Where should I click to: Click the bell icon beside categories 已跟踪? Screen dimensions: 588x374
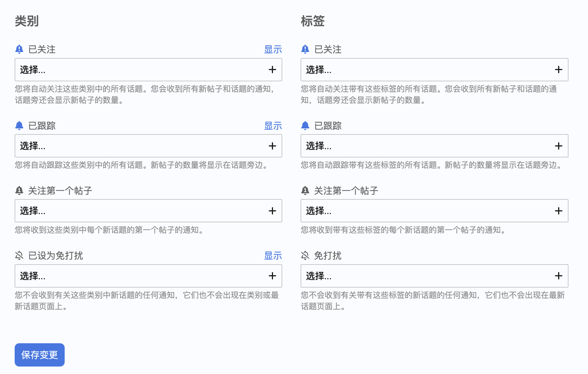point(19,126)
